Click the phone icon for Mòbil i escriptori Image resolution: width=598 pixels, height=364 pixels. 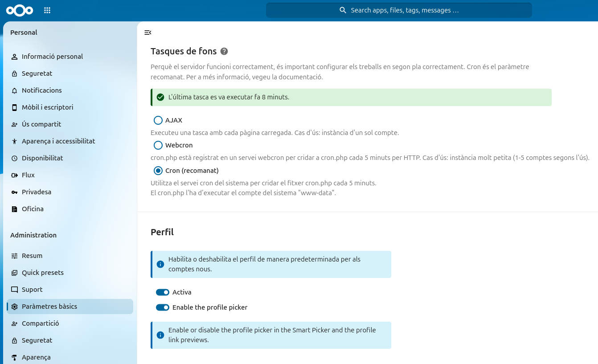point(15,107)
